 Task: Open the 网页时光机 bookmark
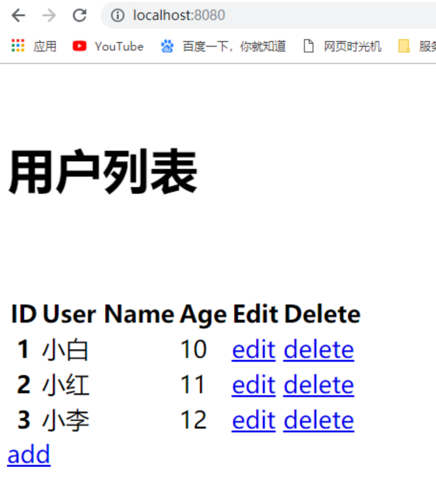[x=342, y=46]
